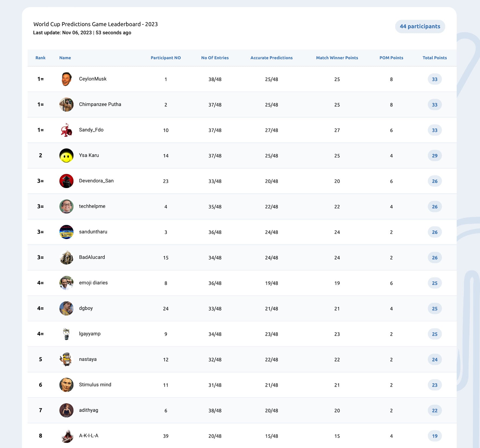Click Accurate Predictions column header

pyautogui.click(x=271, y=58)
